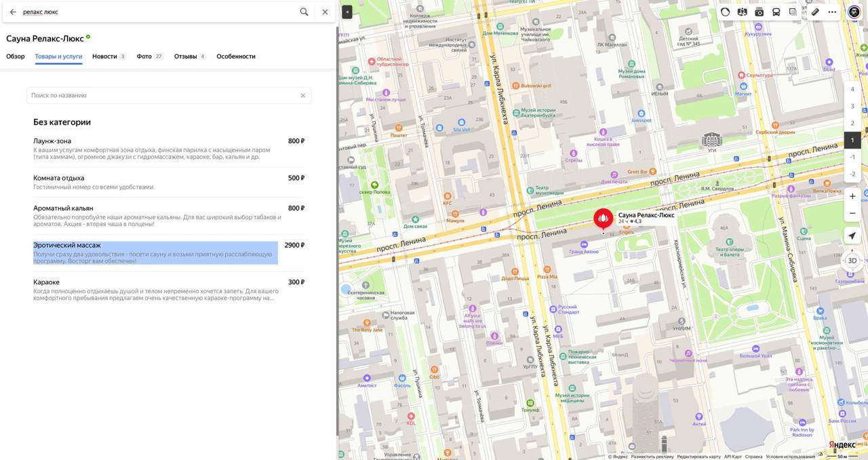Viewport: 868px width, 460px height.
Task: Select the Комната отдыха service item
Action: tap(169, 182)
